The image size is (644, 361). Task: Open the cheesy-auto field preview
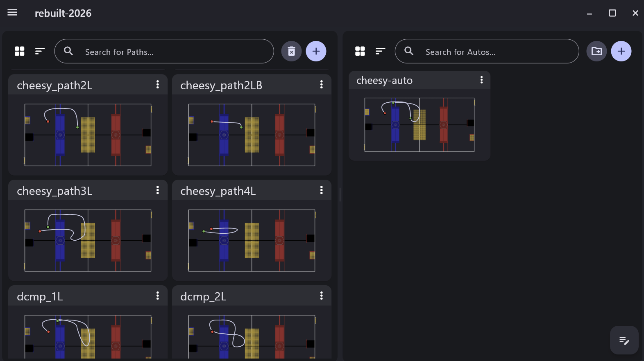(420, 125)
